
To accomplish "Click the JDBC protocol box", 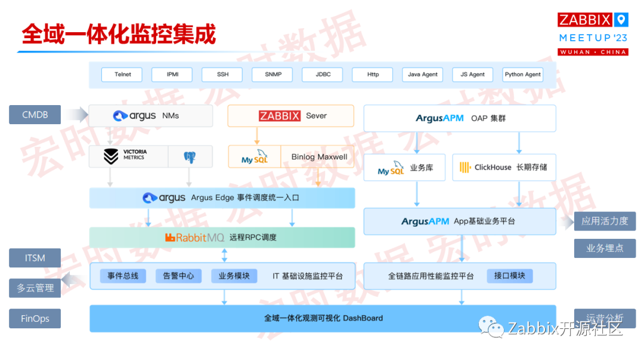I will (x=323, y=75).
